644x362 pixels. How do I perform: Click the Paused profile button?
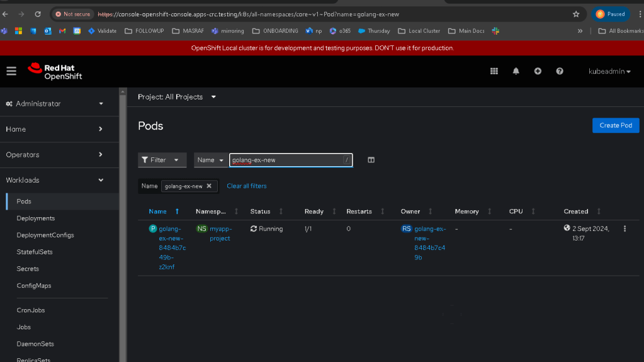[611, 14]
